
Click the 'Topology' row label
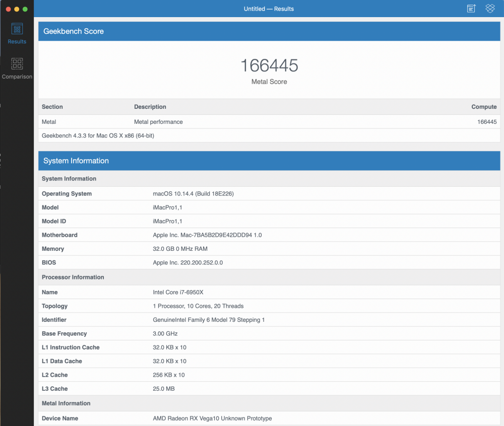point(54,306)
